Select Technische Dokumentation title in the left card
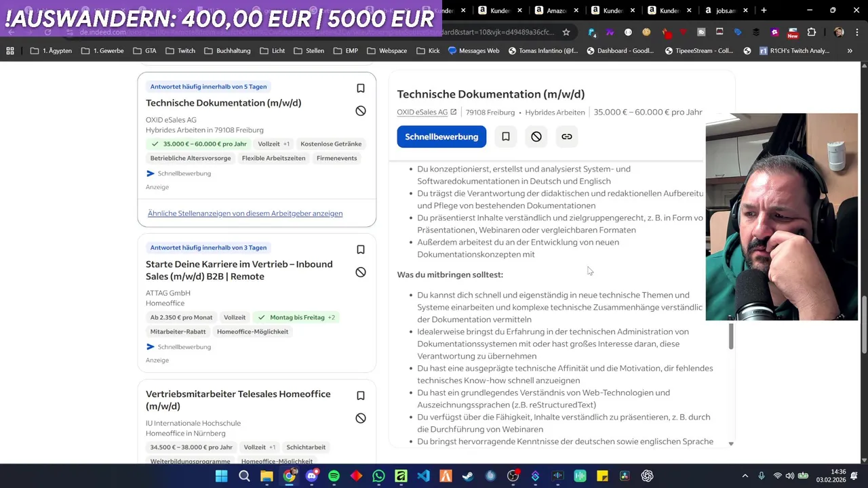The image size is (868, 488). click(x=223, y=103)
